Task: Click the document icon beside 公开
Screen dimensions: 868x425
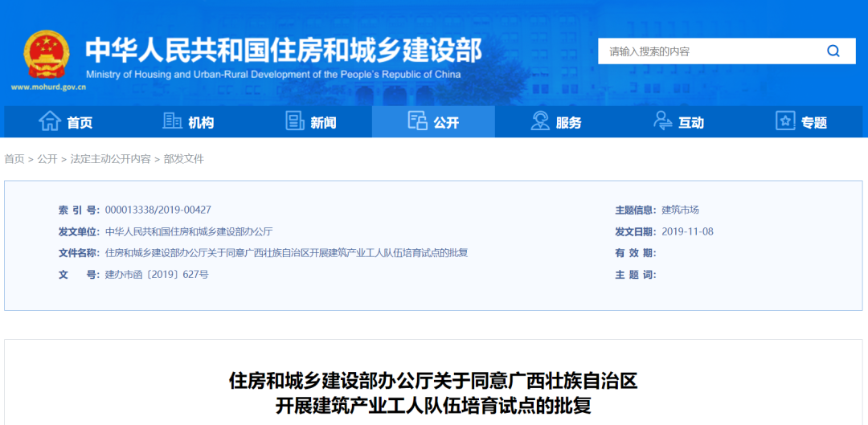Action: click(417, 121)
